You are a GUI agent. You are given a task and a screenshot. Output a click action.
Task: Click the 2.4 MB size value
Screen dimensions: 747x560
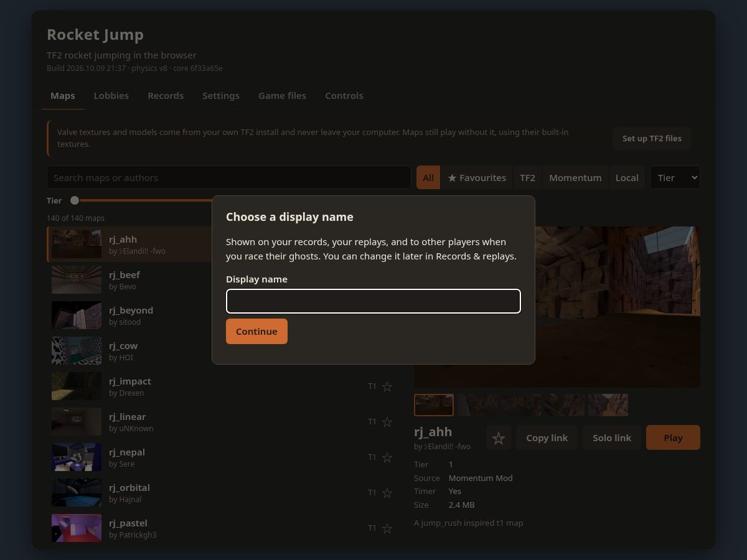tap(461, 505)
